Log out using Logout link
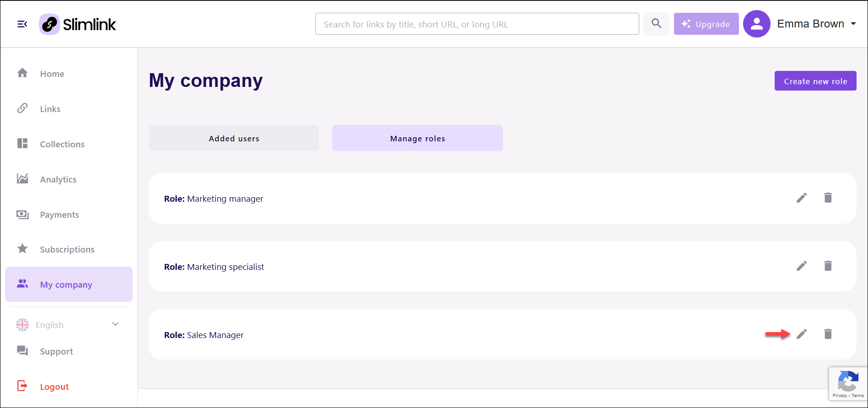The image size is (868, 408). (54, 387)
